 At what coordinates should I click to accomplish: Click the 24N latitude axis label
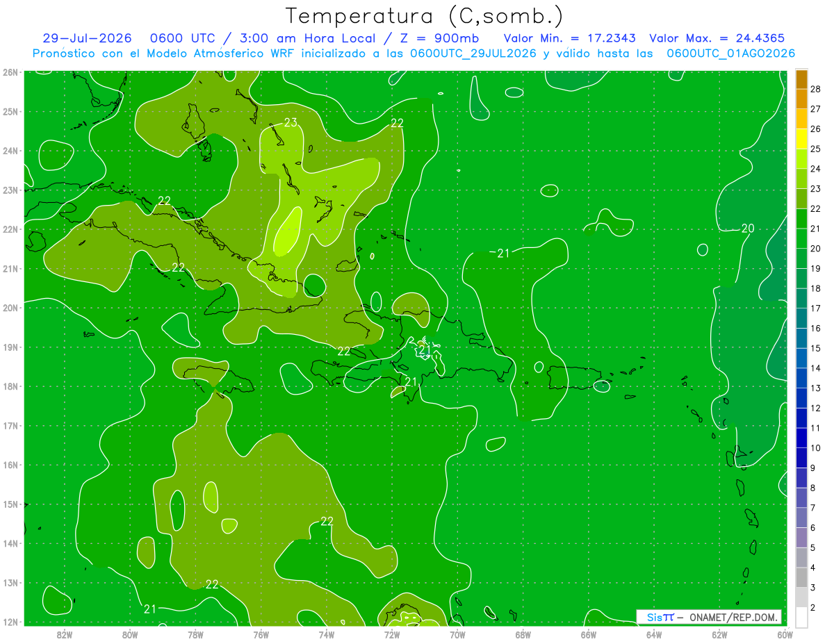point(10,151)
